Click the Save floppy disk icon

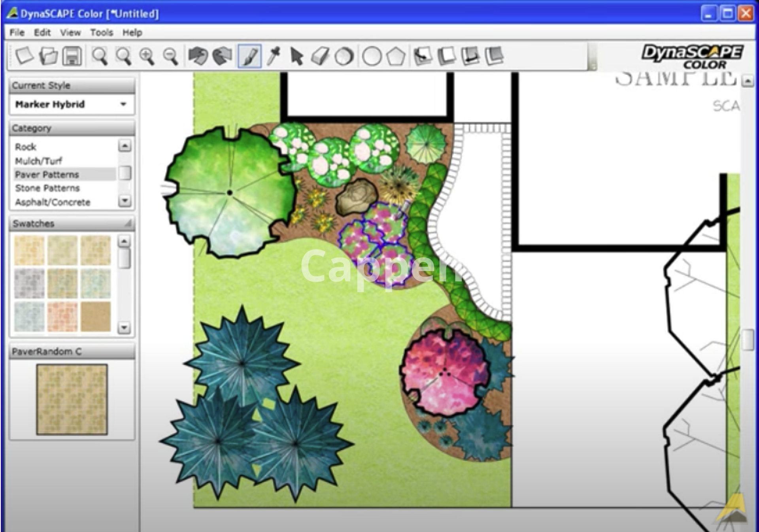tap(72, 56)
